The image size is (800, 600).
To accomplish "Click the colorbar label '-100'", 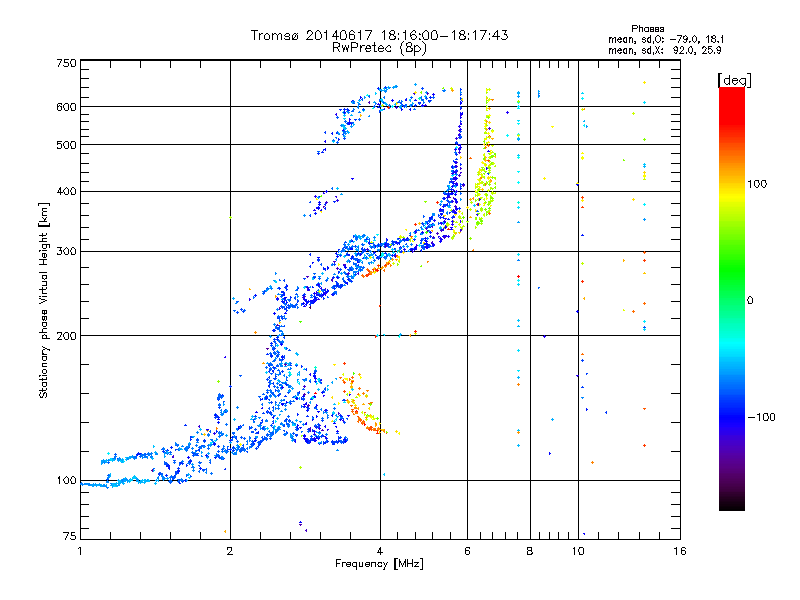I will tap(761, 417).
